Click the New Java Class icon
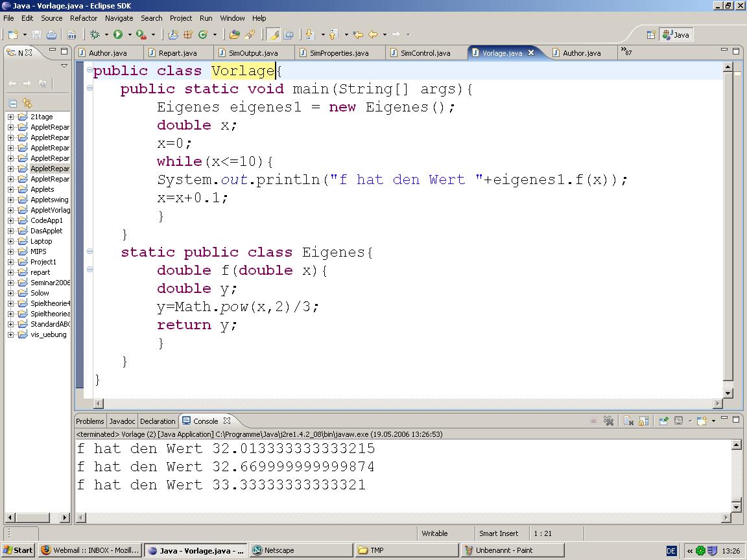This screenshot has height=560, width=747. pos(202,34)
